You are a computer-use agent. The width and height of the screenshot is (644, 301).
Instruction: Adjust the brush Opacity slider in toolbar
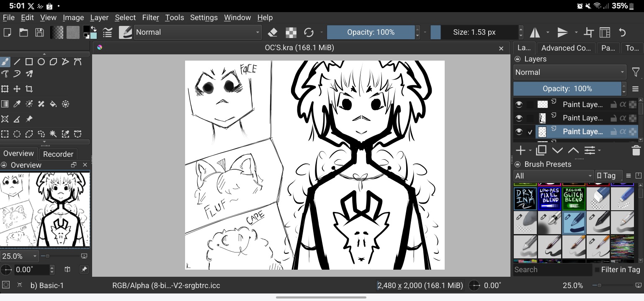(x=371, y=33)
